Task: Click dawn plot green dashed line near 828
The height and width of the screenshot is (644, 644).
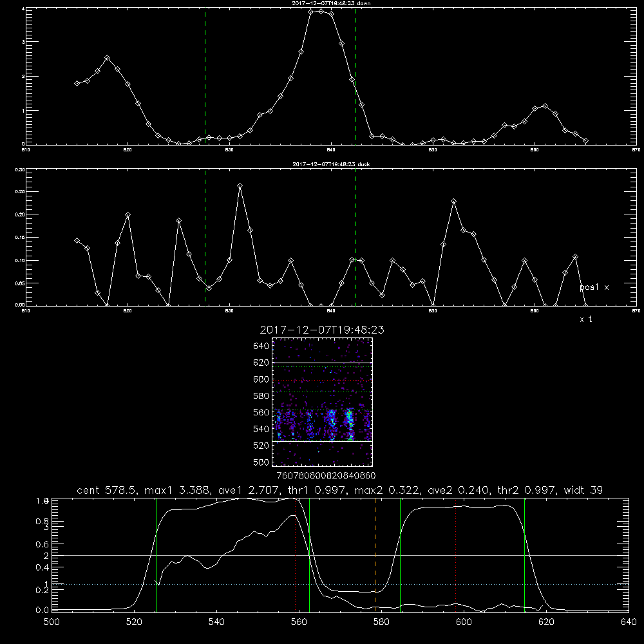Action: tap(205, 76)
